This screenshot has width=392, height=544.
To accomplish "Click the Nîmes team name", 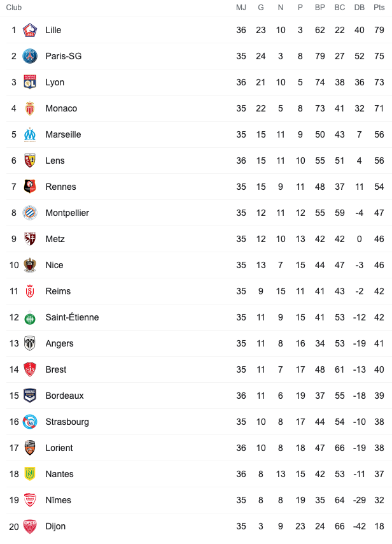I will click(x=59, y=500).
